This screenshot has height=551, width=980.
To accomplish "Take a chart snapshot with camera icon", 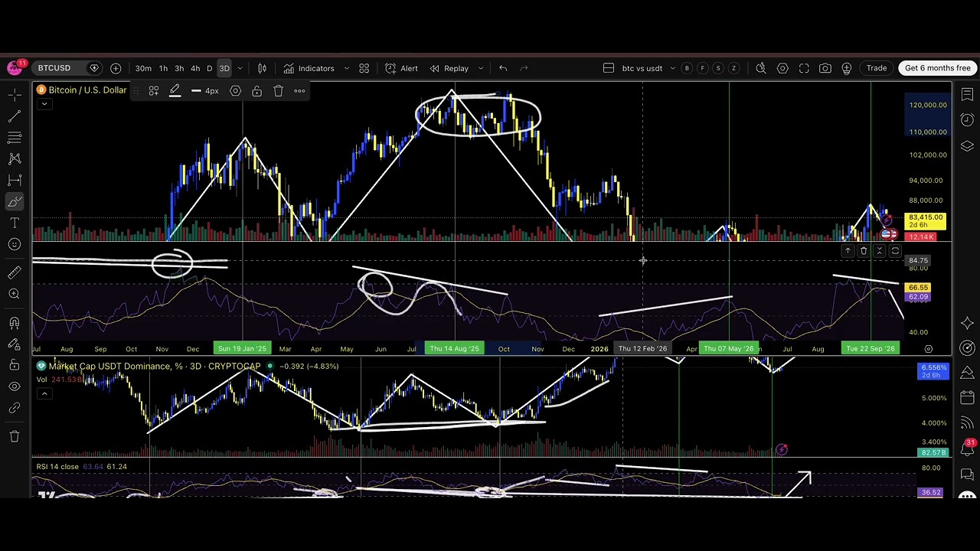I will pos(825,68).
